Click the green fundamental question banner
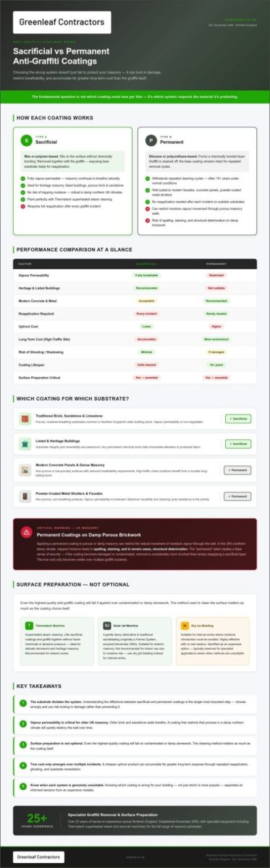The width and height of the screenshot is (270, 868). [x=135, y=95]
